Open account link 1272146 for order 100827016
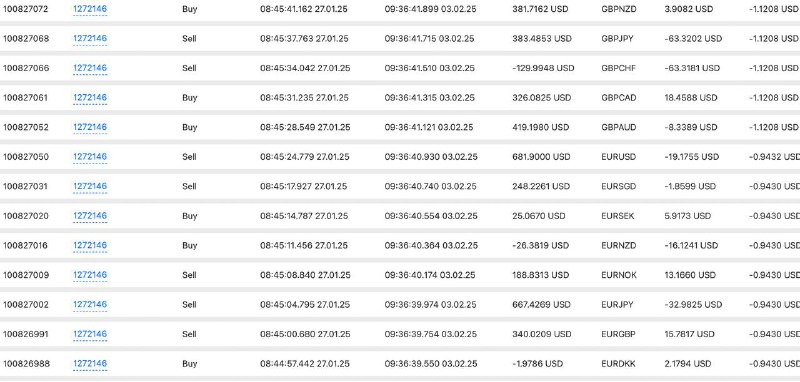This screenshot has width=800, height=382. click(90, 246)
